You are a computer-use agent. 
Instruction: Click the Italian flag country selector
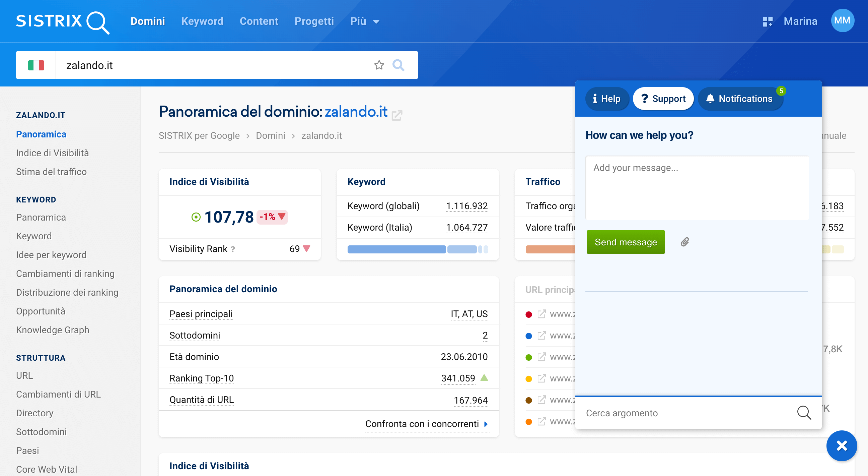point(36,65)
